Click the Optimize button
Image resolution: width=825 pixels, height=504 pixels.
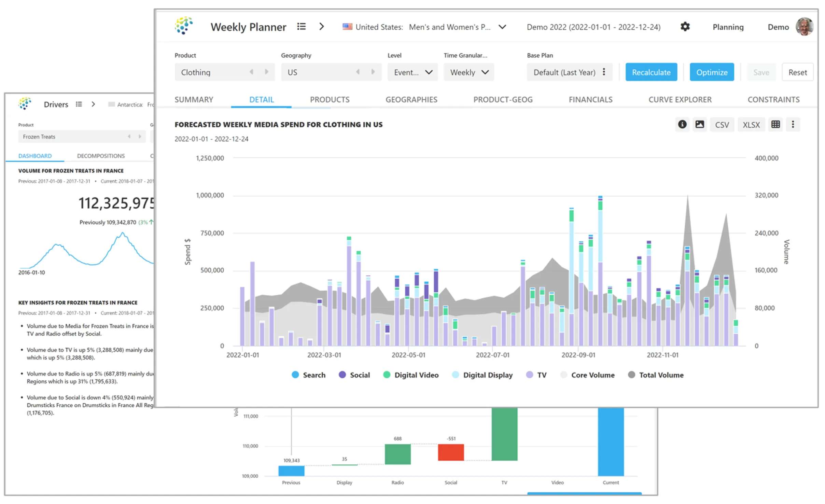click(712, 72)
